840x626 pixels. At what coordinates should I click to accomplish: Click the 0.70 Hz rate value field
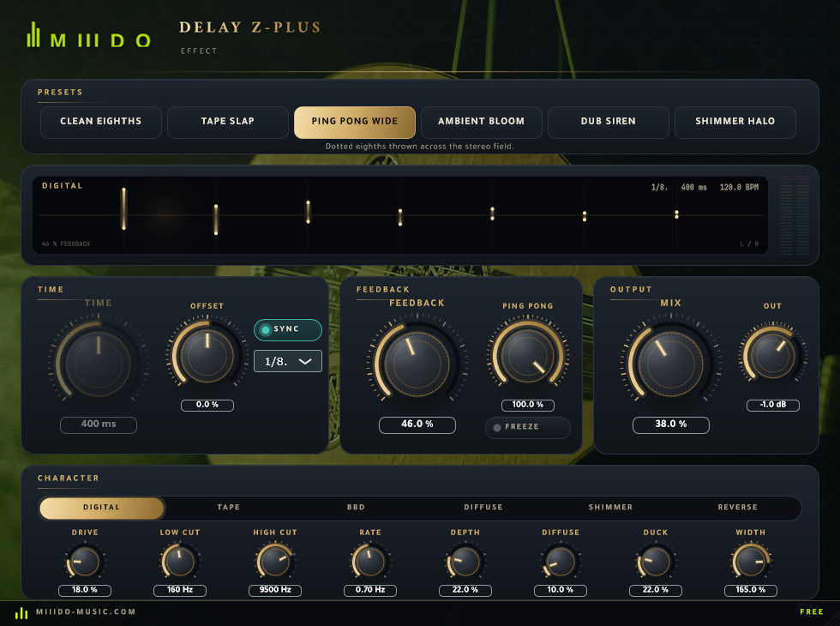point(370,590)
